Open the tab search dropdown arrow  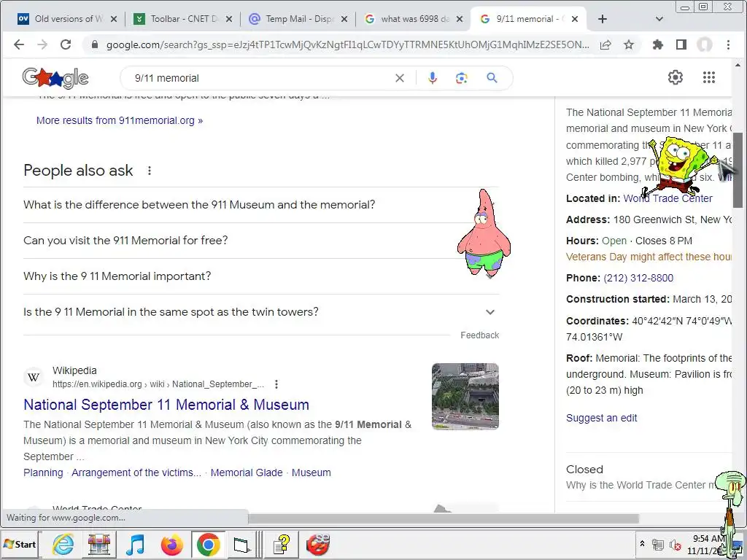[x=659, y=19]
